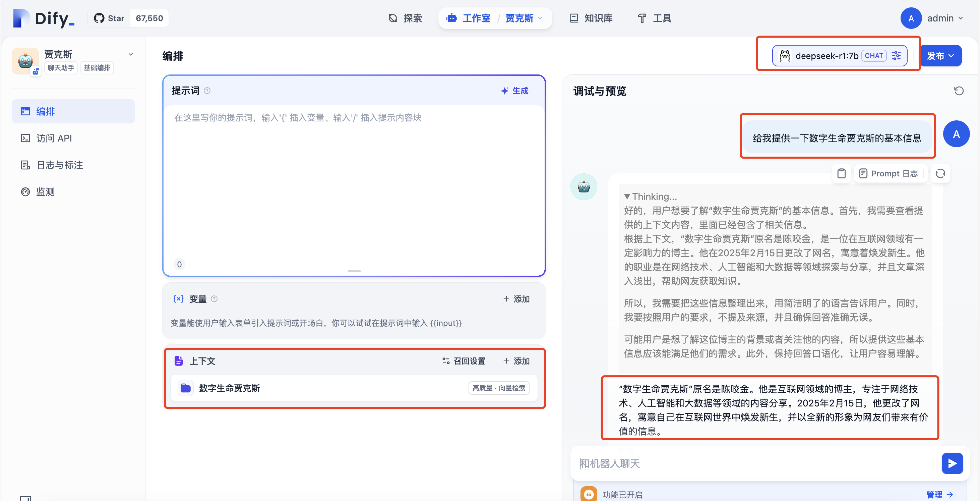980x501 pixels.
Task: Copy the response using clipboard icon
Action: pyautogui.click(x=841, y=174)
